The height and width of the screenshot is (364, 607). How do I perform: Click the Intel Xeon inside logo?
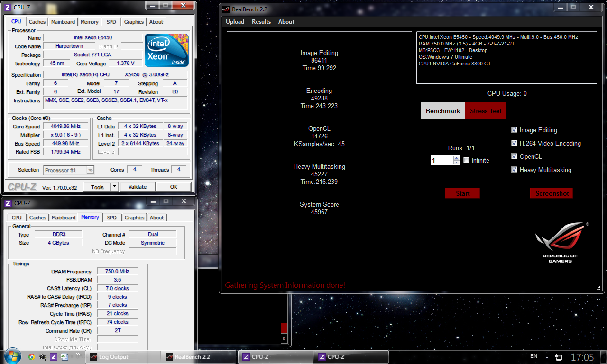coord(166,50)
